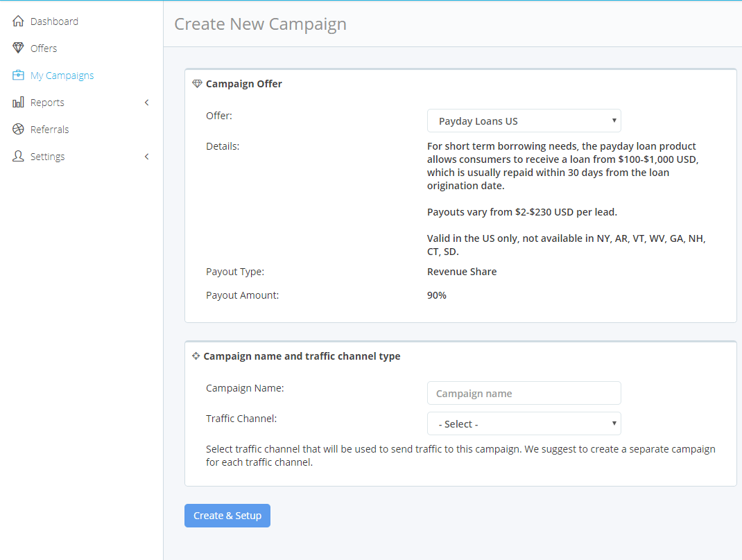
Task: Navigate to Offers in the sidebar
Action: pyautogui.click(x=46, y=48)
